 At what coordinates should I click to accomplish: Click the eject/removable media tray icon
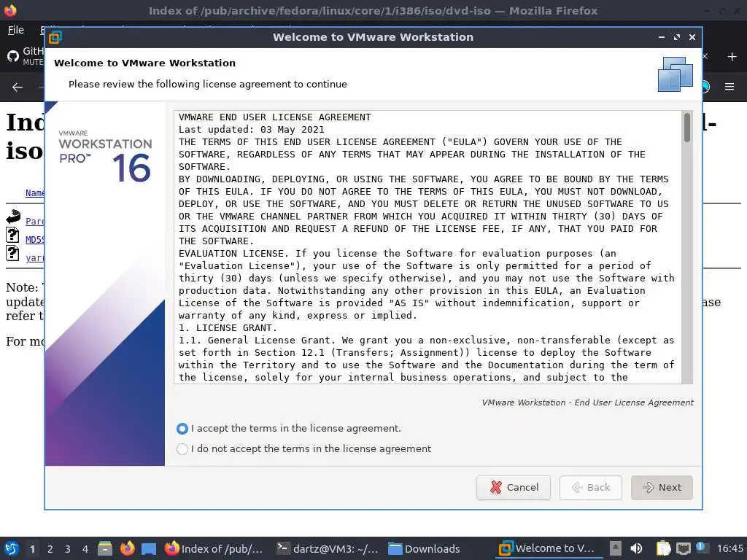[616, 548]
